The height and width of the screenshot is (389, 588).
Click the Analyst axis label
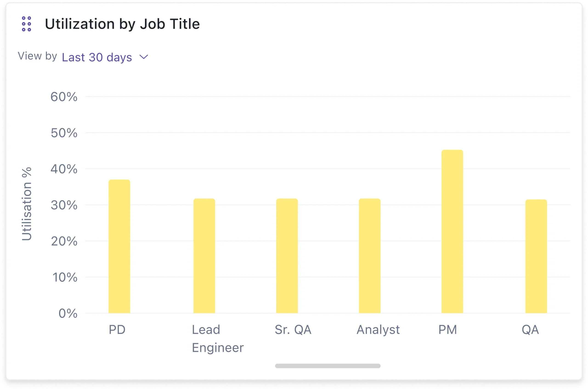[378, 330]
